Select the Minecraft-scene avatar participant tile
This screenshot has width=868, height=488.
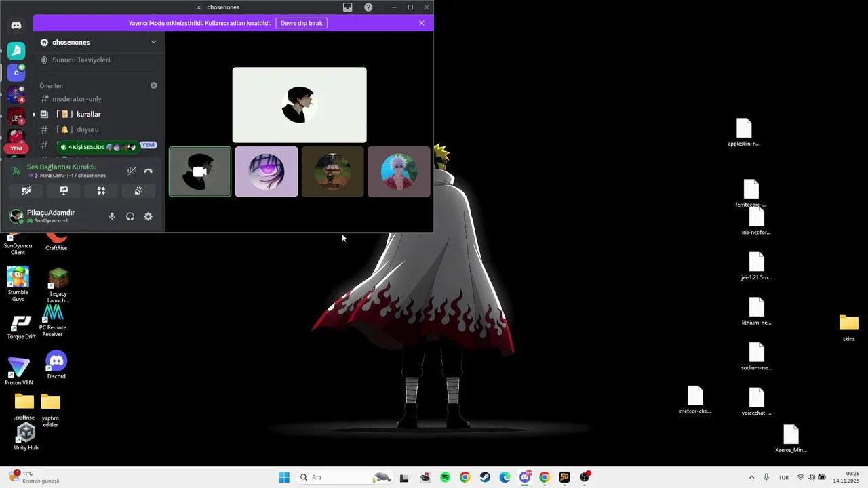coord(332,172)
